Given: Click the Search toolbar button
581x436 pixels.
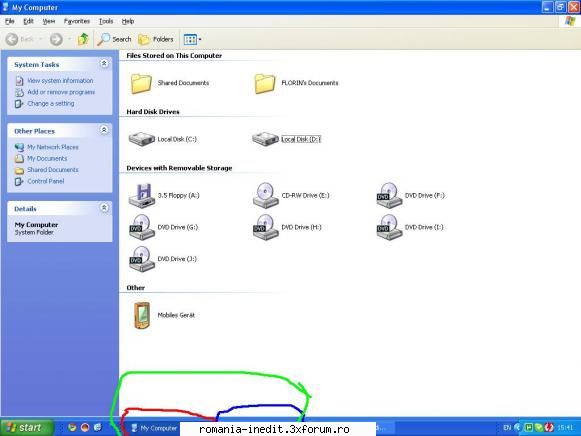Looking at the screenshot, I should tap(114, 39).
